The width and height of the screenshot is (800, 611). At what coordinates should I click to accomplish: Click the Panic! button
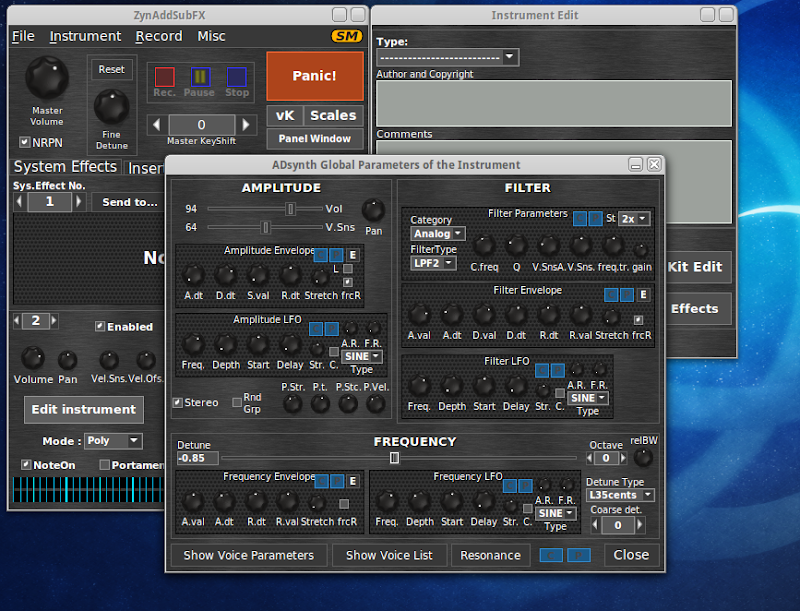314,76
